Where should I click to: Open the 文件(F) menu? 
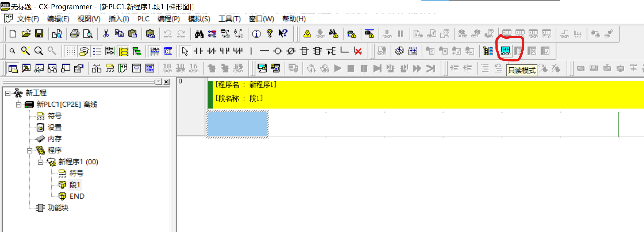(28, 19)
